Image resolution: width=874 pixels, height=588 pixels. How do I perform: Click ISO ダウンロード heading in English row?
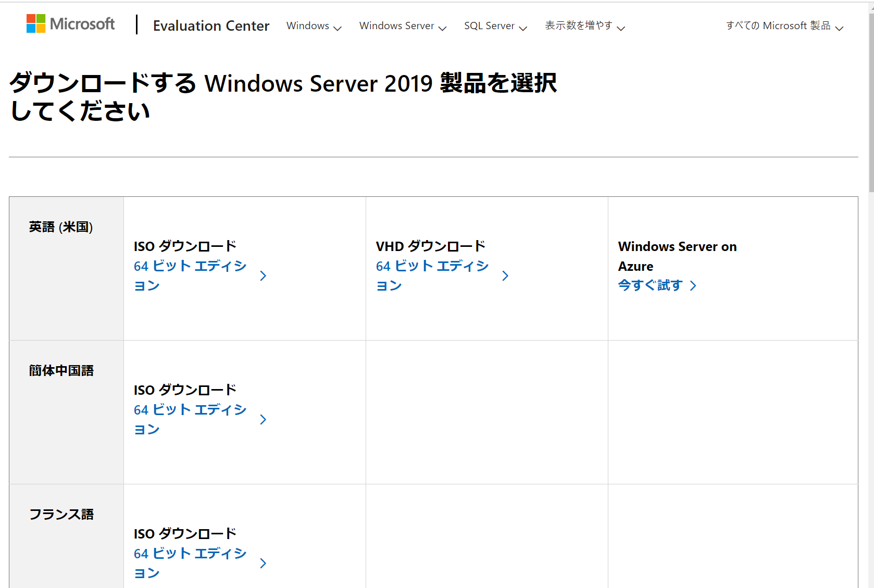pos(185,246)
